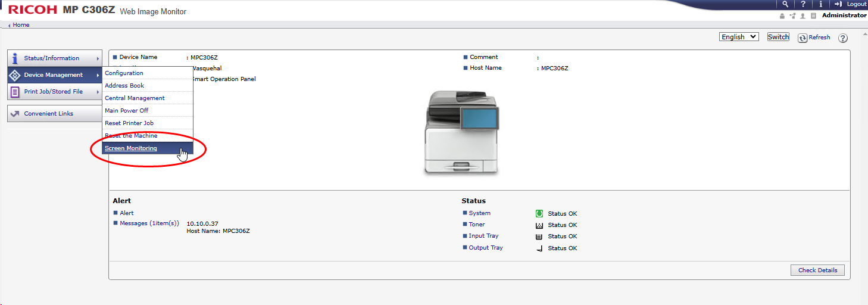Click the Switch language button
The image size is (868, 305).
(778, 37)
